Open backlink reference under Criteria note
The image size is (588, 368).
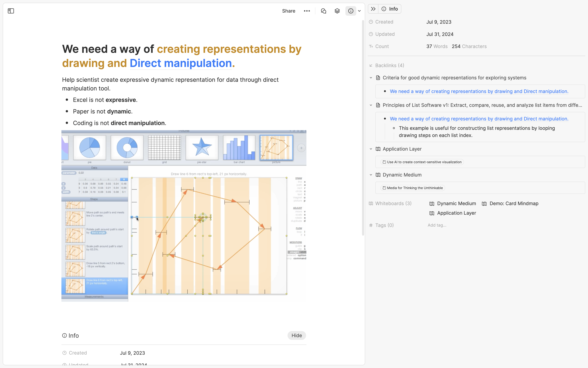[x=479, y=91]
